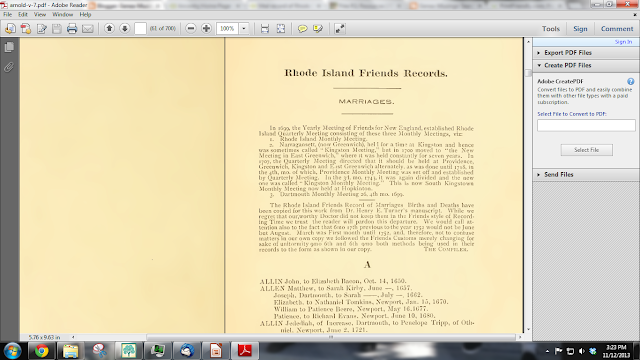Open Chrome from the taskbar

41,351
